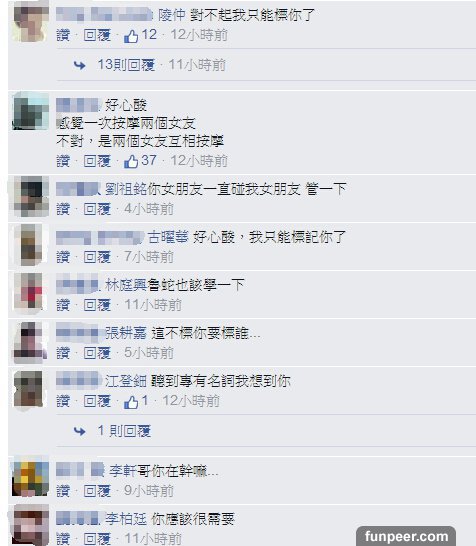Like the 好心酸 massage comment
476x546 pixels.
pyautogui.click(x=63, y=161)
